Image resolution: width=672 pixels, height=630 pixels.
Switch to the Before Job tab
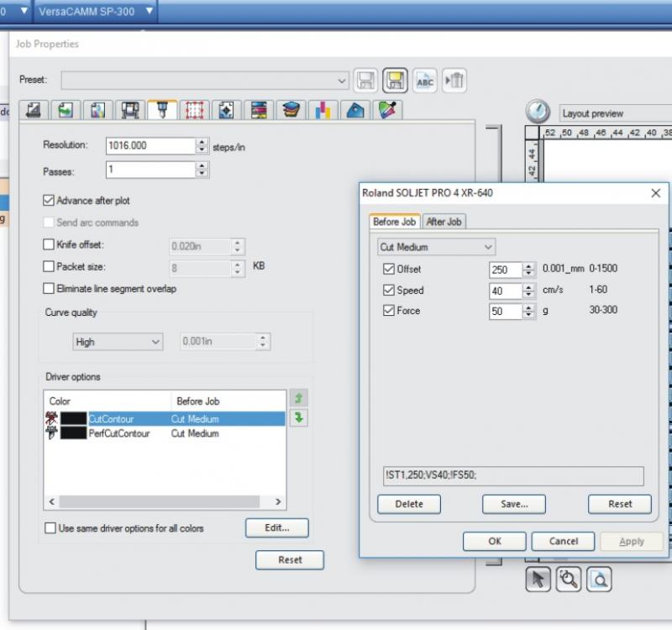tap(394, 222)
